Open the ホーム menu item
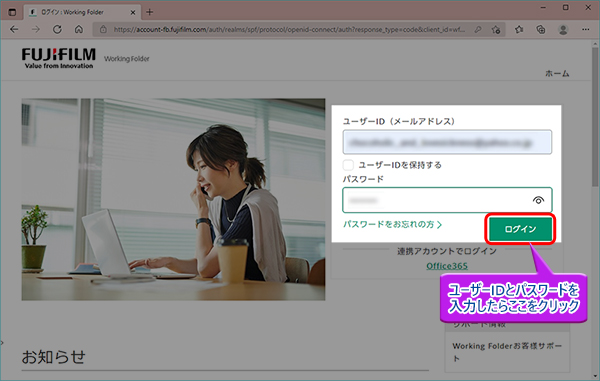 point(557,73)
